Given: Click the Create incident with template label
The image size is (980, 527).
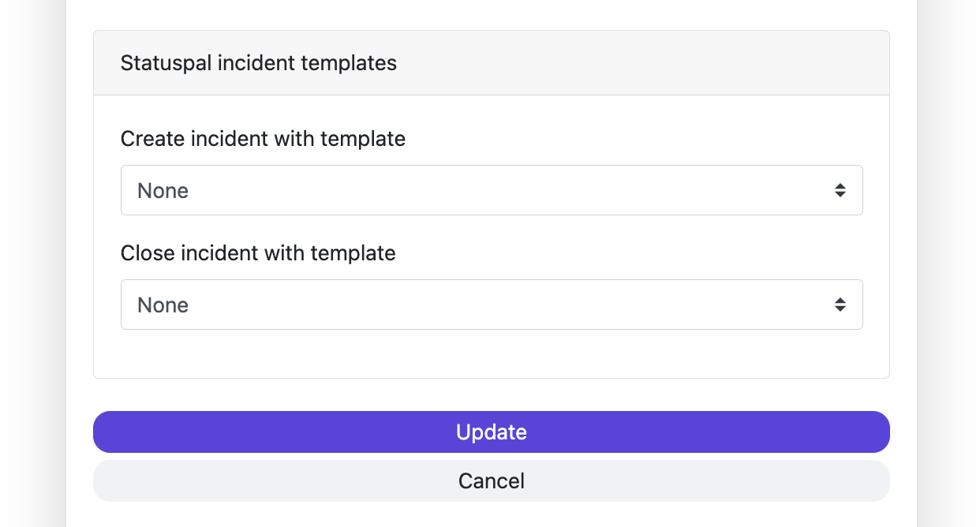Looking at the screenshot, I should pyautogui.click(x=263, y=140).
